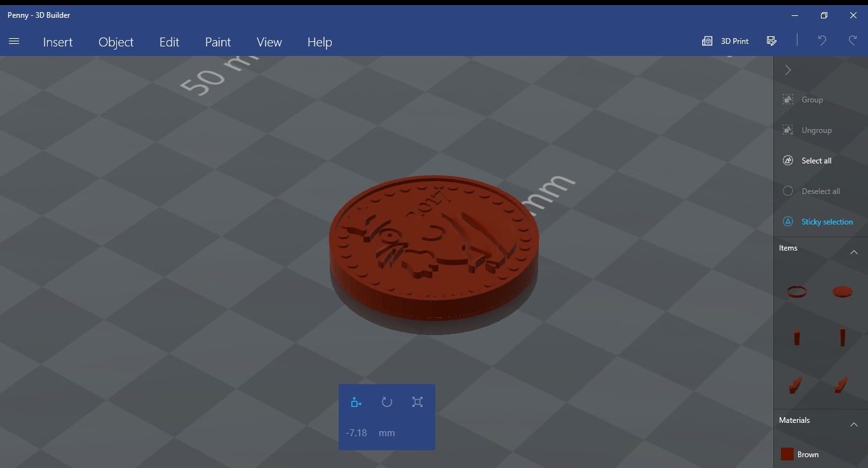This screenshot has height=468, width=868.
Task: Select the short pillar item in the left column
Action: [x=797, y=338]
